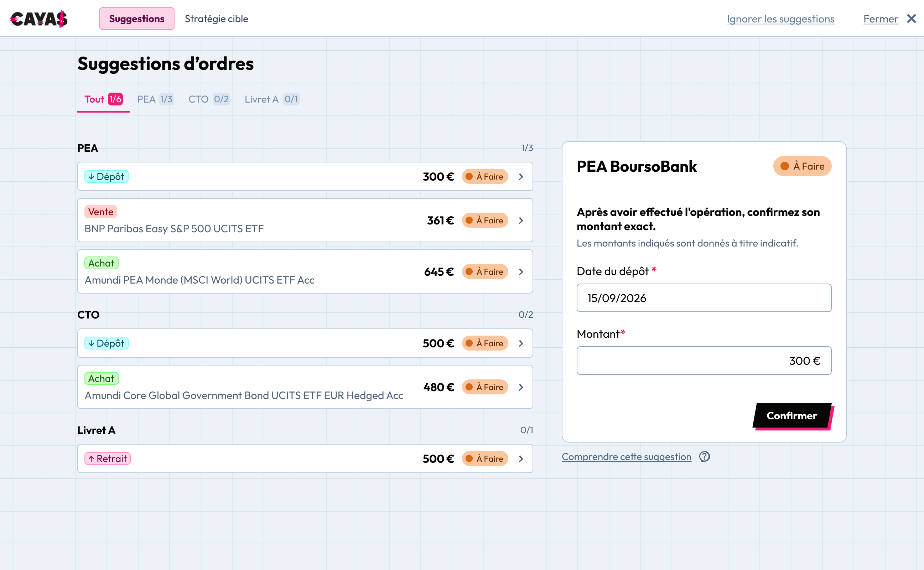924x570 pixels.
Task: Edit the Montant 300 € field
Action: 704,361
